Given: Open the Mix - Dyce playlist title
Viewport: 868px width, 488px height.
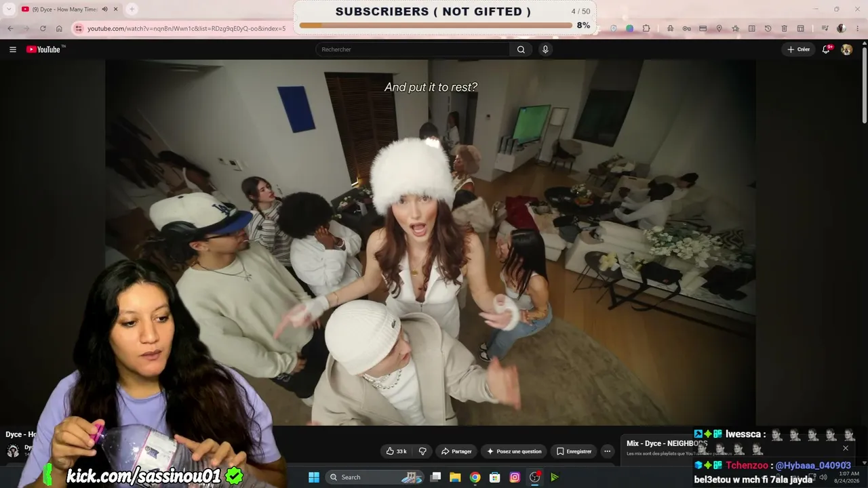Looking at the screenshot, I should click(667, 444).
